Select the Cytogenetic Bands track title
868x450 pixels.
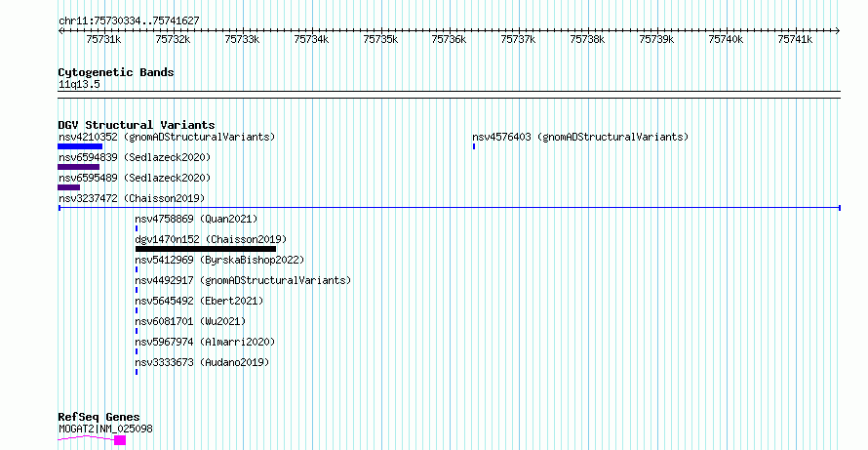116,72
